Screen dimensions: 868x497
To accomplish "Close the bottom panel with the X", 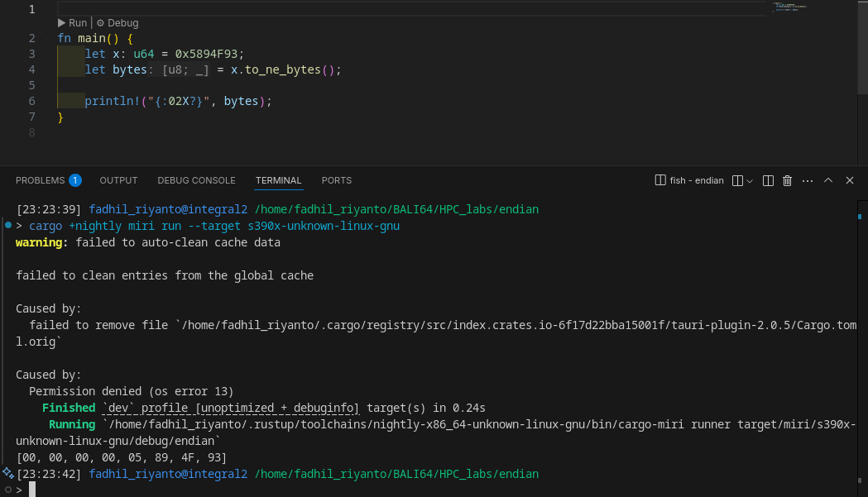I will [x=849, y=180].
